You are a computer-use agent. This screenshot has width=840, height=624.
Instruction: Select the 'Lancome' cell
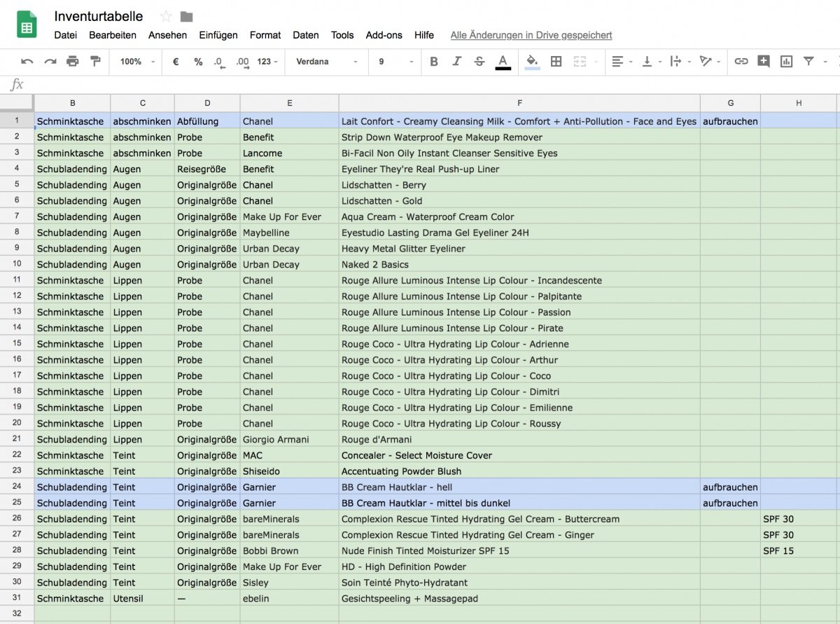(289, 153)
